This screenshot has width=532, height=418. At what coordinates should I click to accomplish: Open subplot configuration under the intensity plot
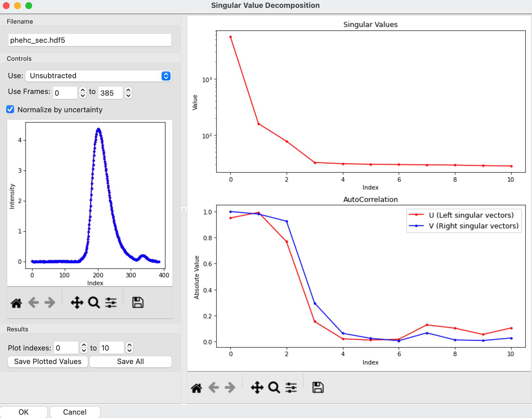point(111,303)
